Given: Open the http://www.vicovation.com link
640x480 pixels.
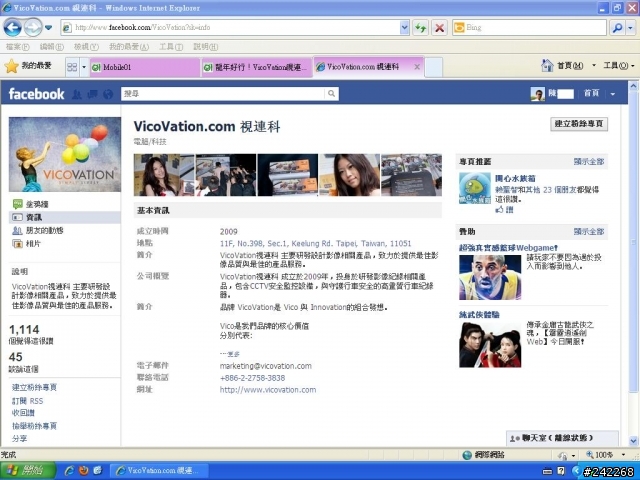Looking at the screenshot, I should click(x=268, y=390).
